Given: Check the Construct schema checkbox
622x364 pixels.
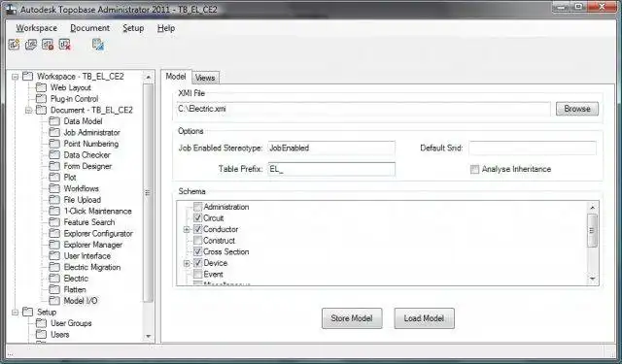Looking at the screenshot, I should point(197,241).
